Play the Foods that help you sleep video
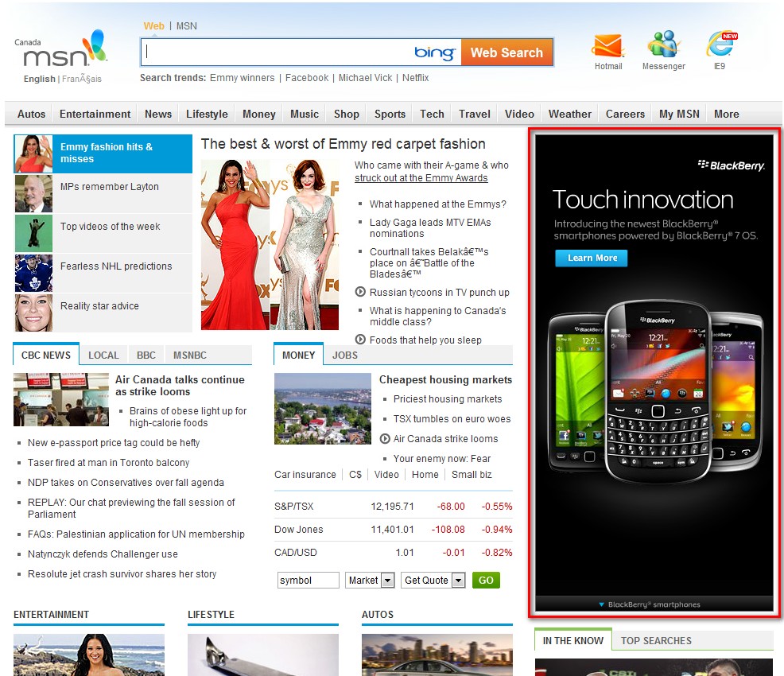Screen dimensions: 784x676 pyautogui.click(x=360, y=340)
